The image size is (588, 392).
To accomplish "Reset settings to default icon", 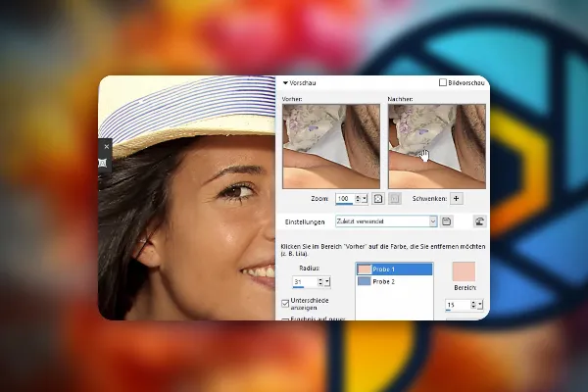I will pyautogui.click(x=479, y=221).
